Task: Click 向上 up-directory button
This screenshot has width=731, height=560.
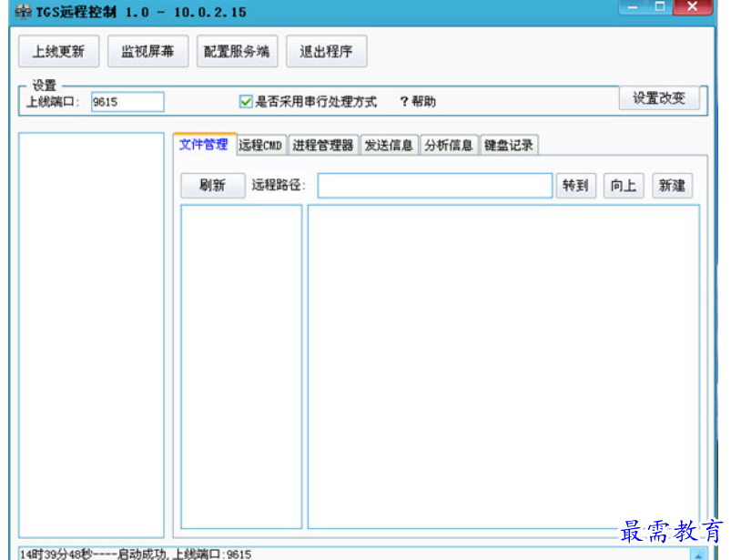Action: (x=624, y=186)
